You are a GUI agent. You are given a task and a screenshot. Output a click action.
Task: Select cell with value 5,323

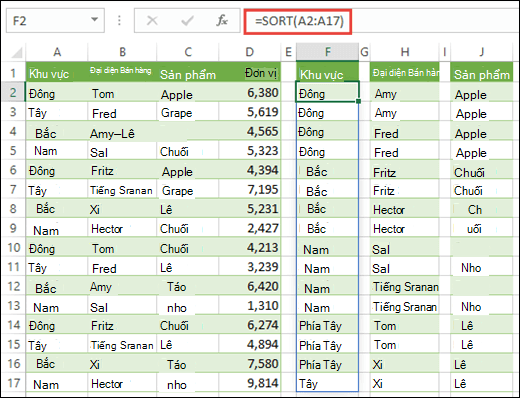pyautogui.click(x=249, y=150)
